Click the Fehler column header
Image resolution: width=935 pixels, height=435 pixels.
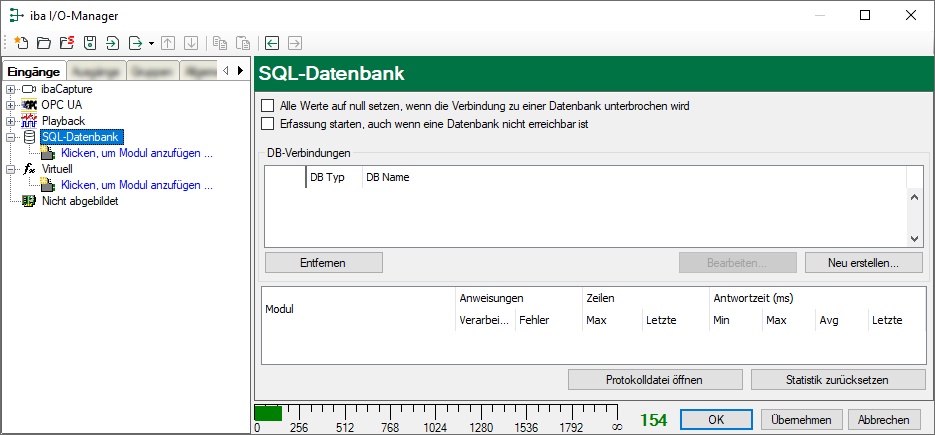(x=549, y=320)
